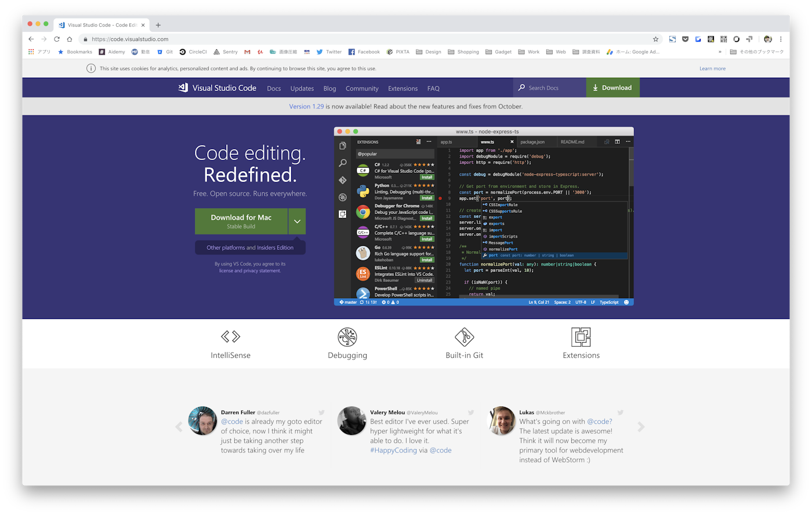This screenshot has height=515, width=812.
Task: Show next testimonials with right arrow
Action: pos(641,427)
